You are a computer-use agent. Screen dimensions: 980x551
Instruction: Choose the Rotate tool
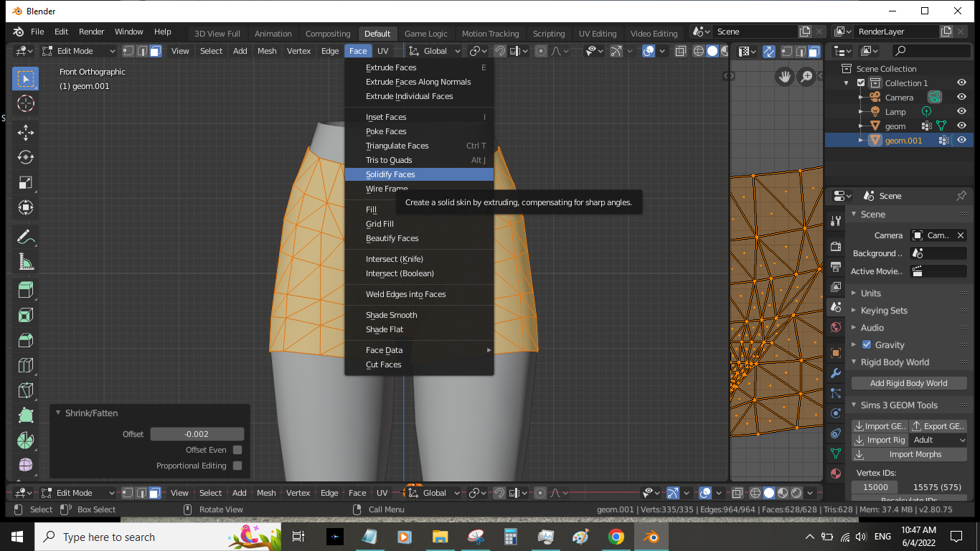click(x=26, y=157)
